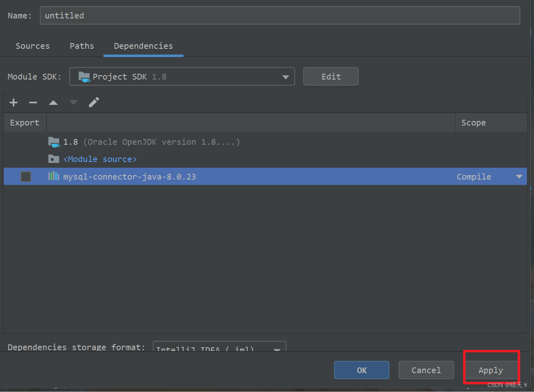
Task: Move the dependency up with the up arrow
Action: coord(53,103)
